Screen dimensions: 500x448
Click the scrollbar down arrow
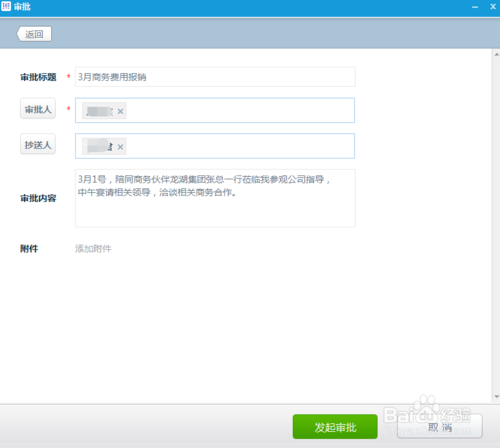point(497,397)
